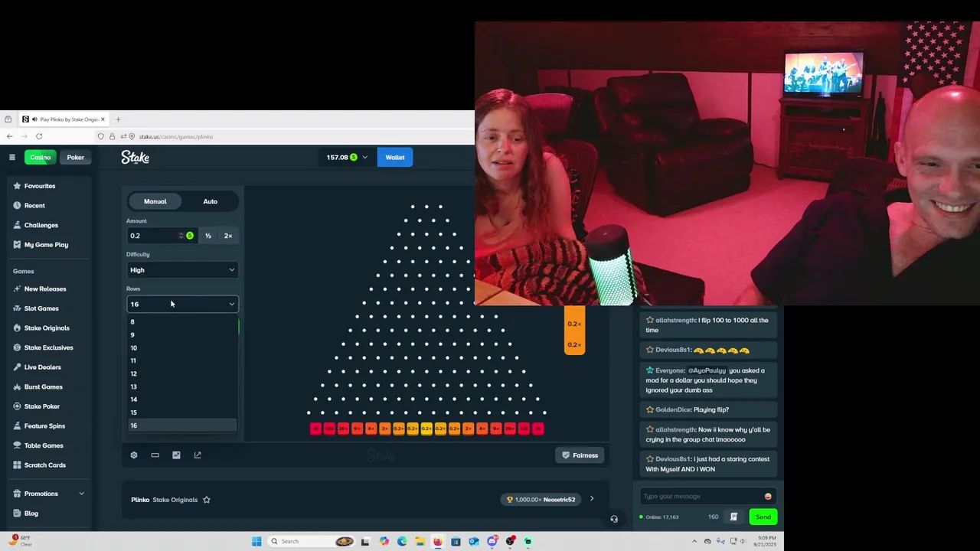
Task: Open Discord from the taskbar
Action: pos(492,541)
